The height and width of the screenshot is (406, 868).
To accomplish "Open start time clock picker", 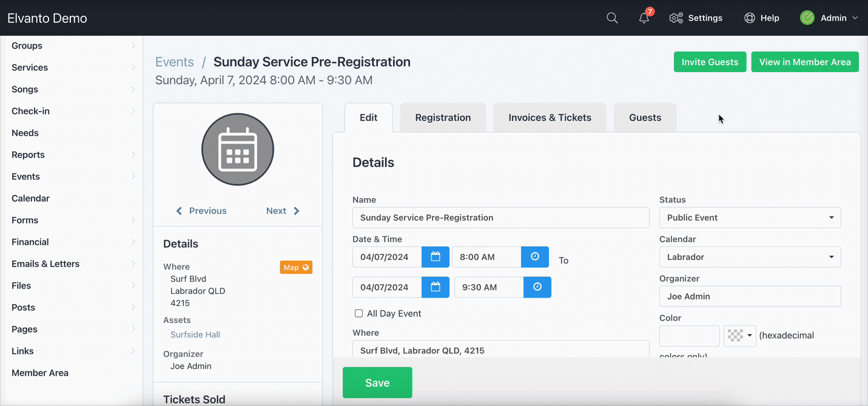I will point(535,257).
